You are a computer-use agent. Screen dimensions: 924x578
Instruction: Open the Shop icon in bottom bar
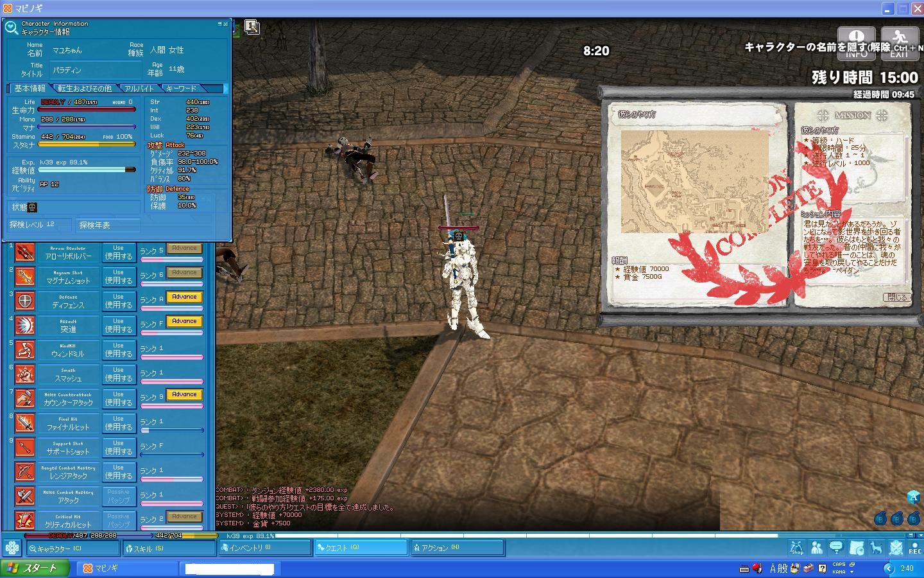797,548
